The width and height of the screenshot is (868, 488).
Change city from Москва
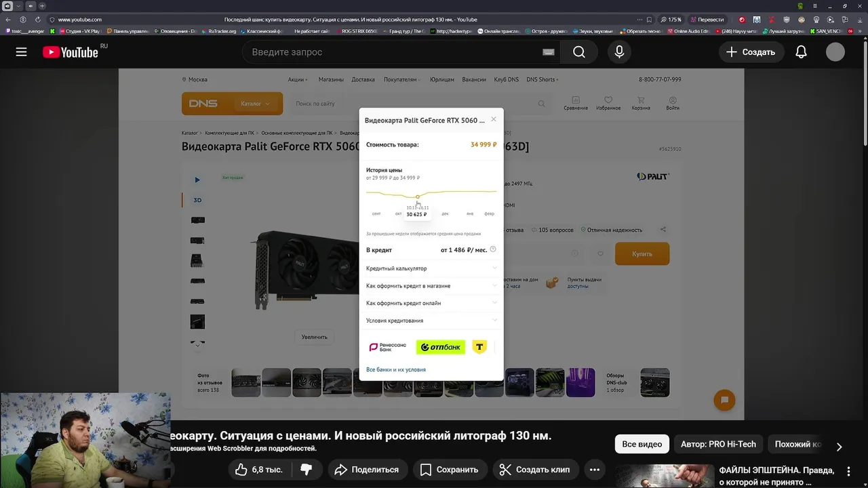(195, 79)
